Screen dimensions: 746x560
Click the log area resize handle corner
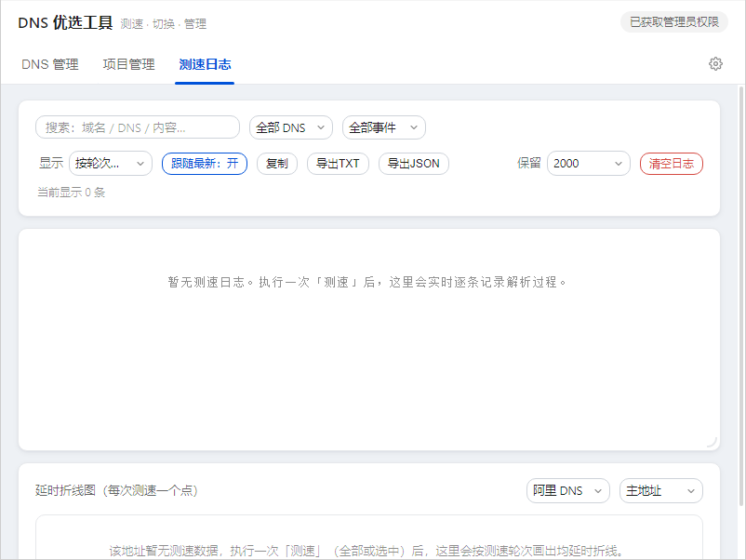coord(713,443)
